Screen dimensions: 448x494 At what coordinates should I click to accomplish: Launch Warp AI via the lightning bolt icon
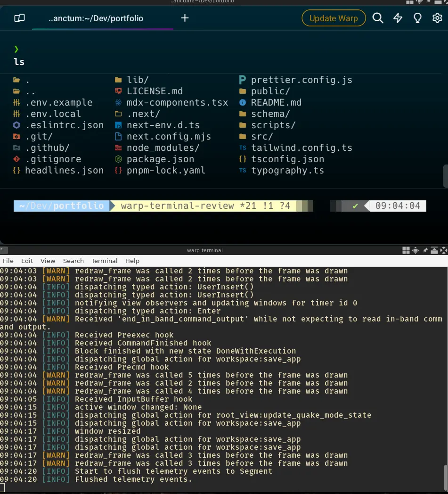[x=398, y=17]
